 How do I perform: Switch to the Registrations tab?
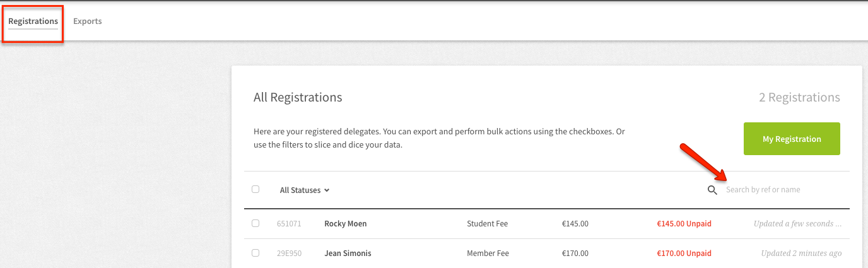point(33,21)
